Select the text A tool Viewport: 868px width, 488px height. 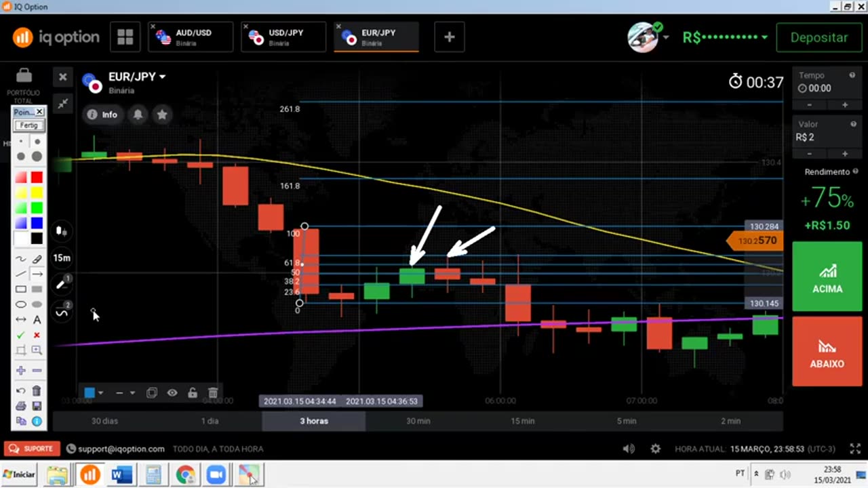(x=37, y=320)
